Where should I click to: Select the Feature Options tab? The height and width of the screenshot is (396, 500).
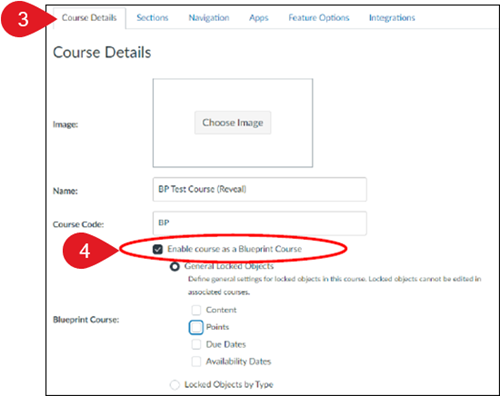[x=319, y=18]
